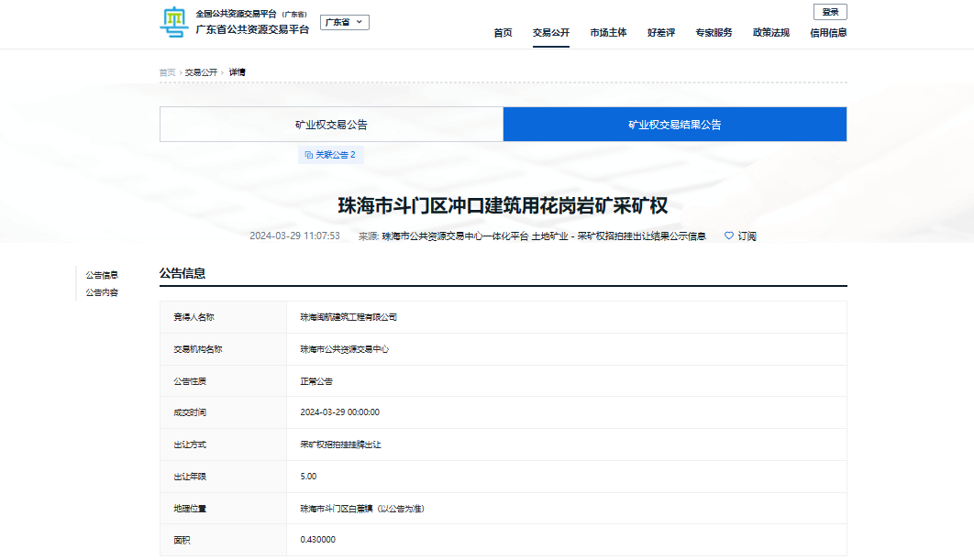Click the Guangdong platform logo icon

tap(173, 22)
